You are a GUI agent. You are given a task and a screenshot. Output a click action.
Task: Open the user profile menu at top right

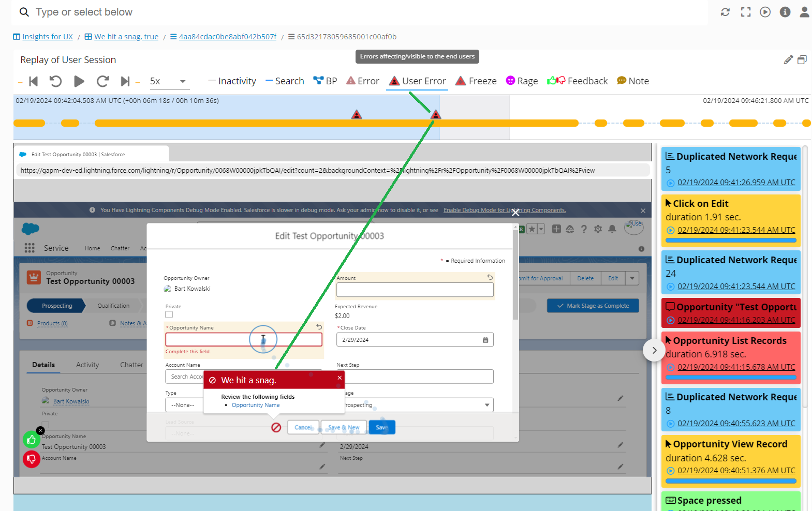804,12
